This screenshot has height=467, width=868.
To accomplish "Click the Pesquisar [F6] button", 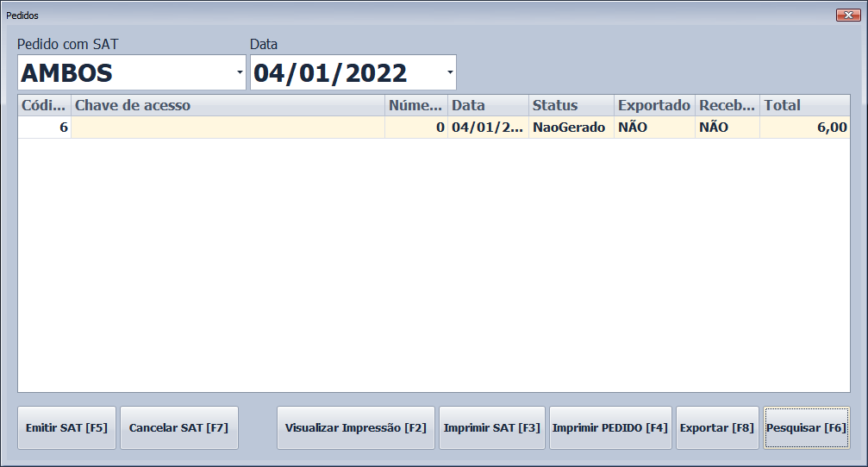I will (x=806, y=428).
